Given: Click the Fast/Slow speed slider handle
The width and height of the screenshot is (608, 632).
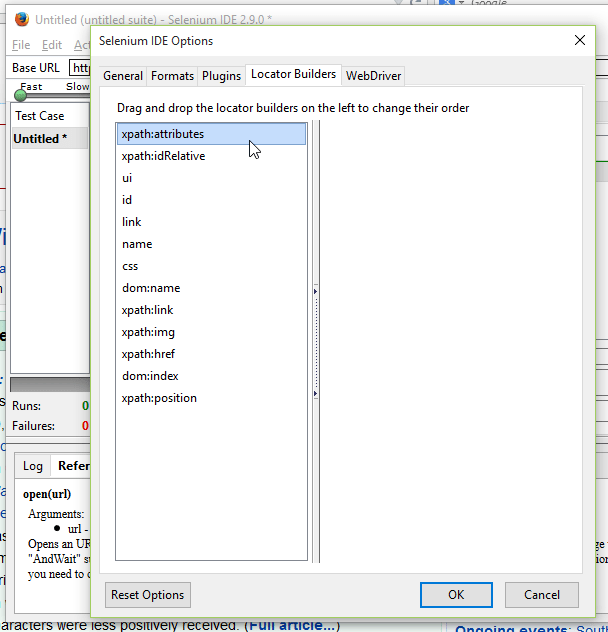Looking at the screenshot, I should 20,96.
